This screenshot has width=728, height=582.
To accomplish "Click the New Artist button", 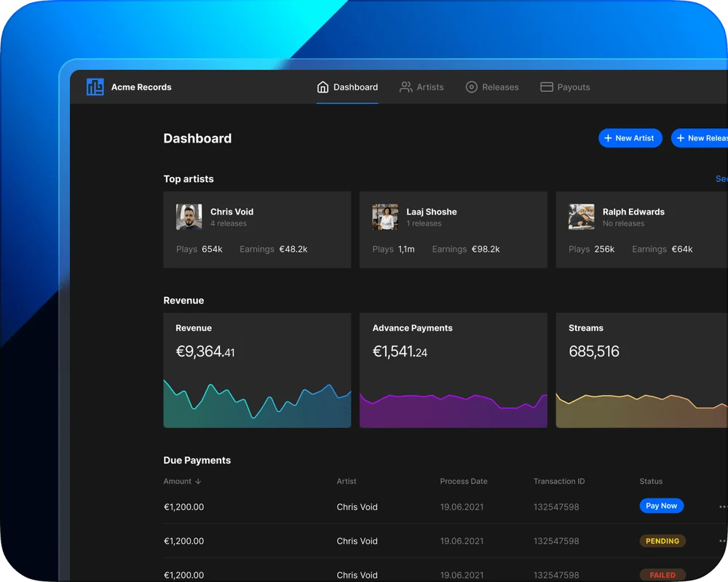I will 630,138.
